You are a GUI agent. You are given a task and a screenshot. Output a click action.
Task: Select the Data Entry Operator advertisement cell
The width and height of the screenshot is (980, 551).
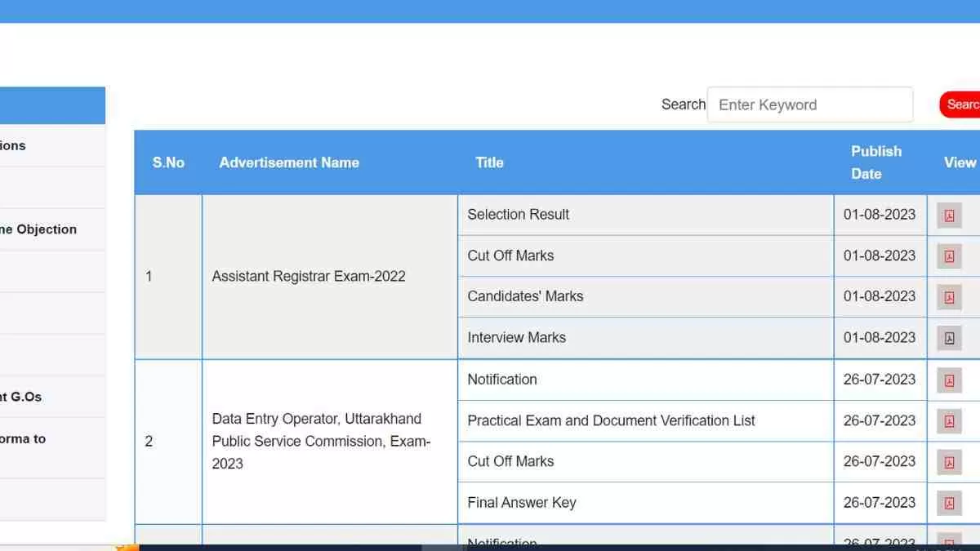tap(321, 441)
